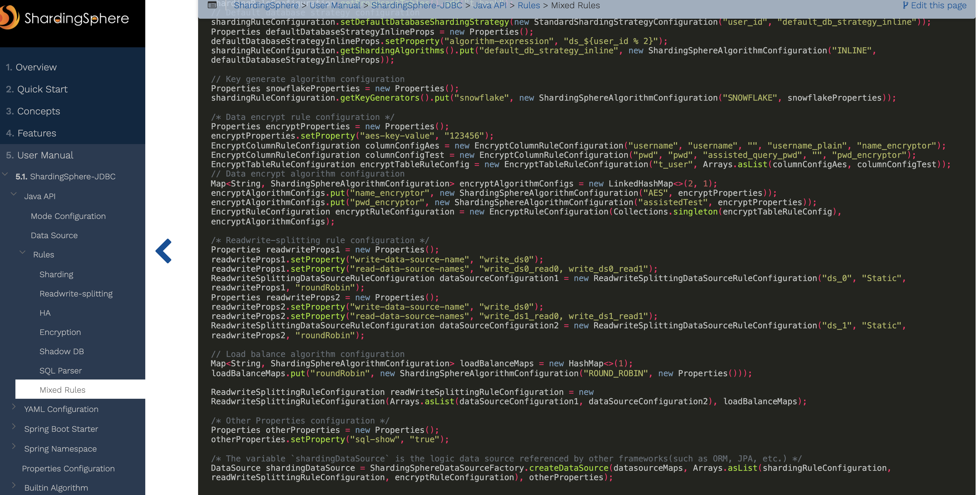Collapse the Rules subsection chevron
This screenshot has height=495, width=980.
(23, 252)
